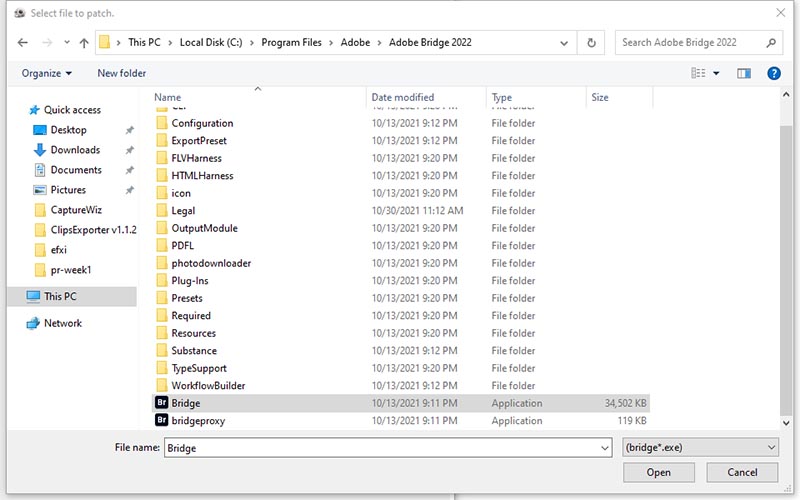Open the view options dropdown arrow
800x500 pixels.
pyautogui.click(x=716, y=73)
